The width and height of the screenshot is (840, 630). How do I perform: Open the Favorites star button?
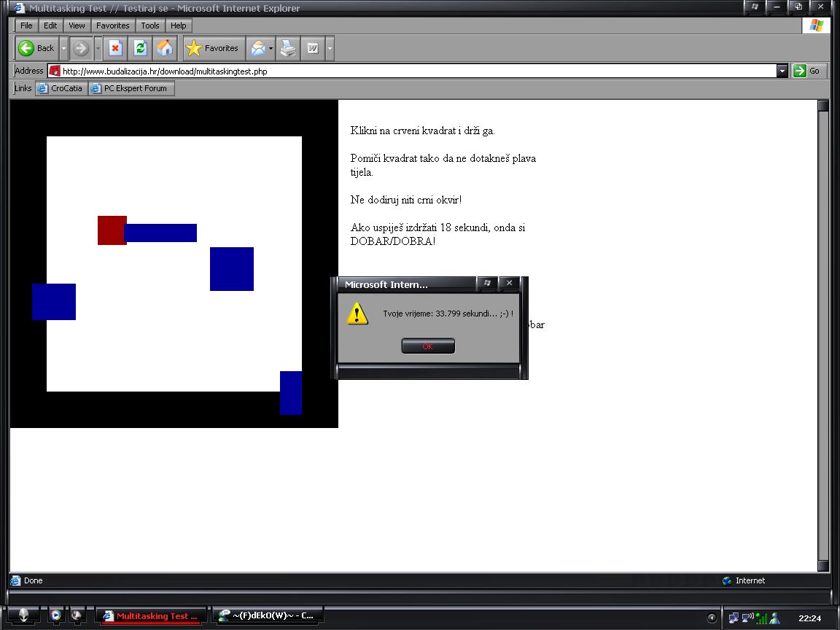(213, 48)
